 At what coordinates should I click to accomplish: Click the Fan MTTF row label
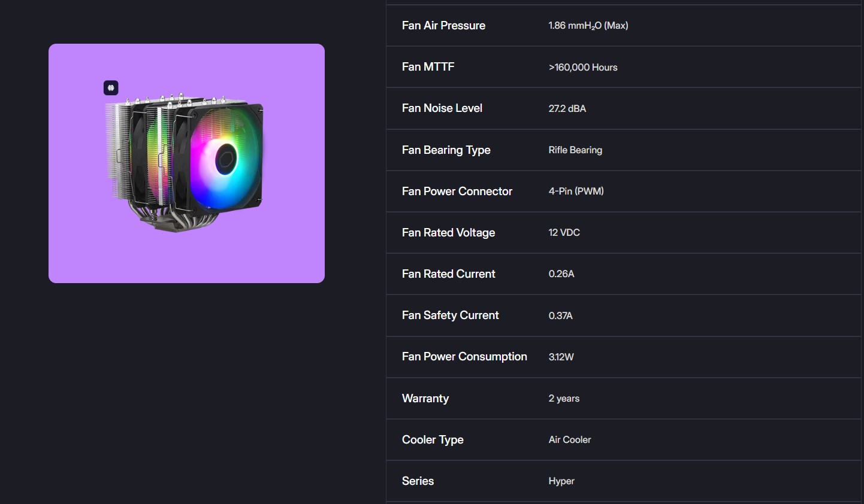point(428,67)
